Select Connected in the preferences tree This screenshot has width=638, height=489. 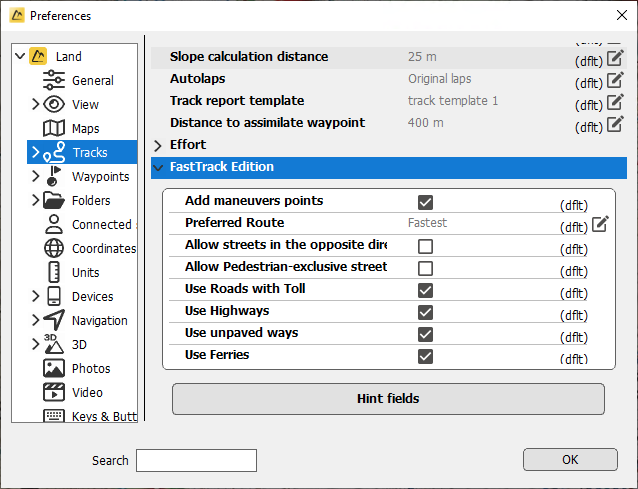102,225
